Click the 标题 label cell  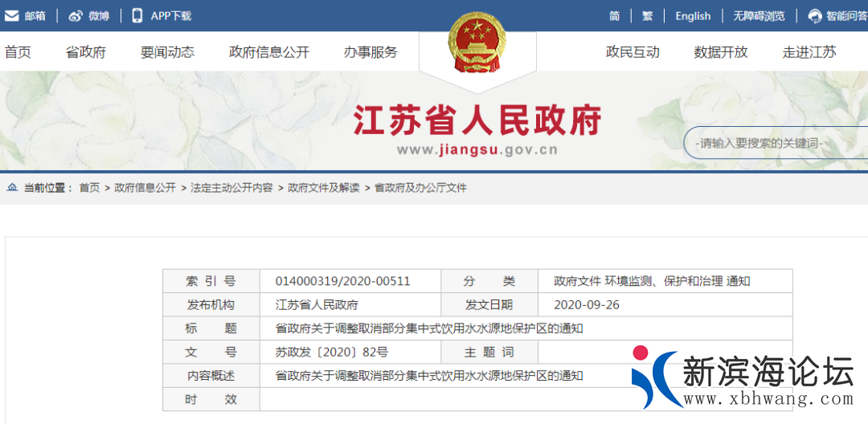pos(211,328)
